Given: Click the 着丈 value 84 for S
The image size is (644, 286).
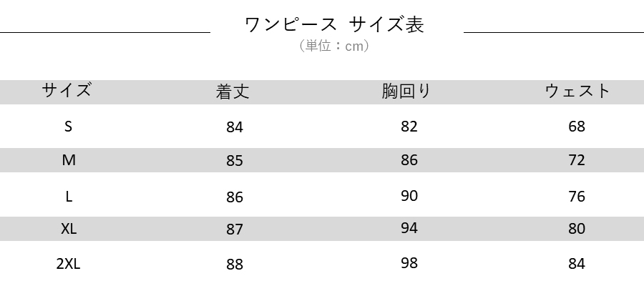Looking at the screenshot, I should point(235,127).
